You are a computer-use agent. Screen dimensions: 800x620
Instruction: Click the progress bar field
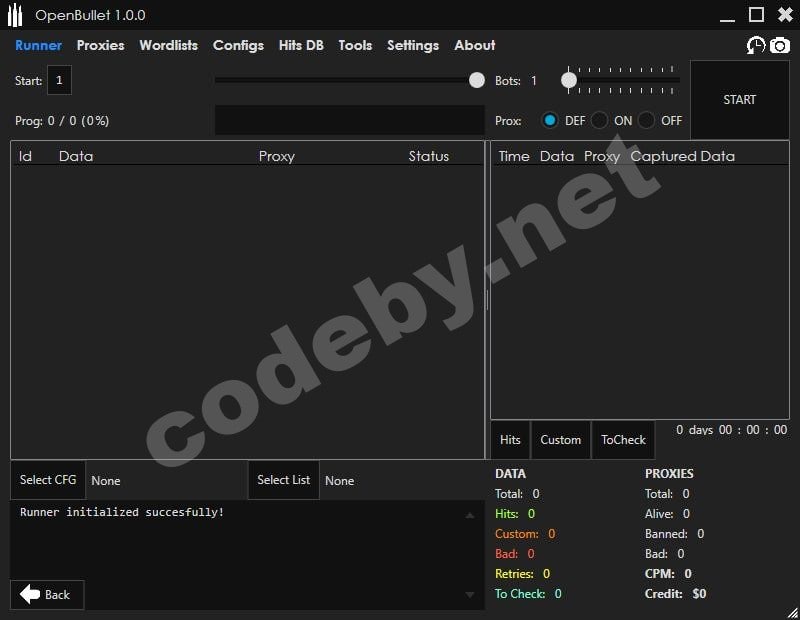(349, 120)
